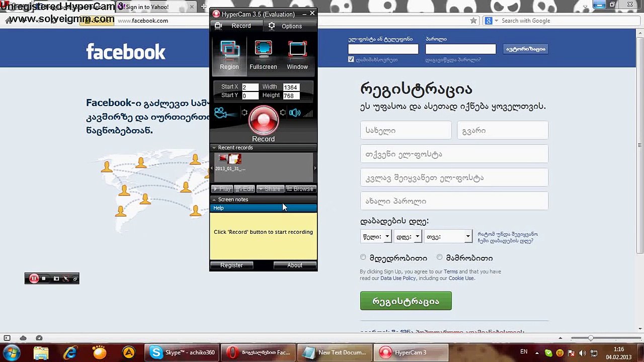Select the male gender radio button
Viewport: 644px width, 362px height.
point(440,257)
